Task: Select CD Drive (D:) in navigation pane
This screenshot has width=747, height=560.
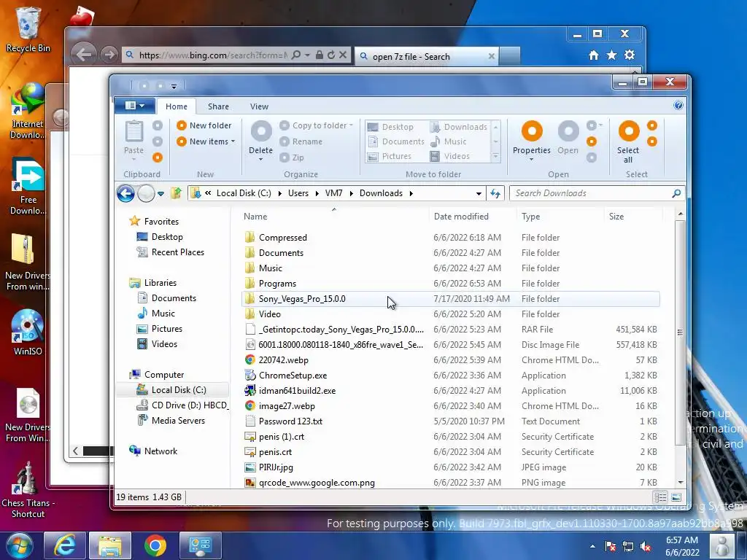Action: click(182, 405)
